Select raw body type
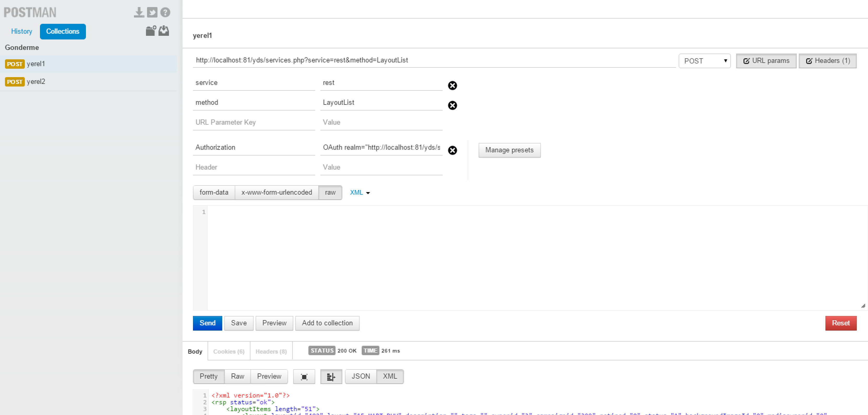 click(x=330, y=193)
